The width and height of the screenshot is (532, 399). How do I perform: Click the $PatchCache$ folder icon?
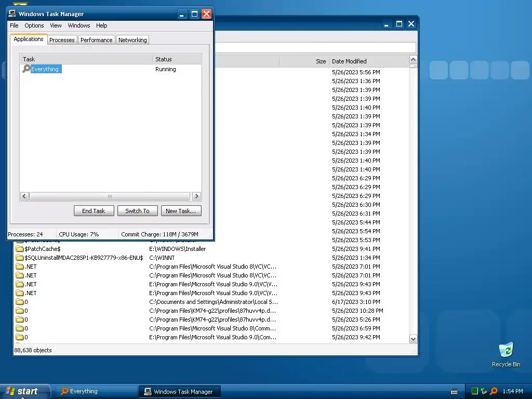pos(20,249)
